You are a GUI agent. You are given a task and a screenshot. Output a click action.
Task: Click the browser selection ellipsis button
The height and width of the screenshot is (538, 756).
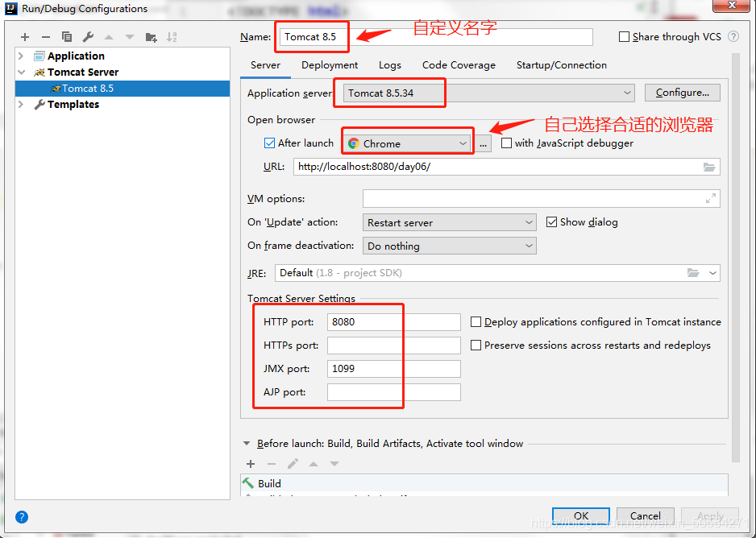(483, 143)
